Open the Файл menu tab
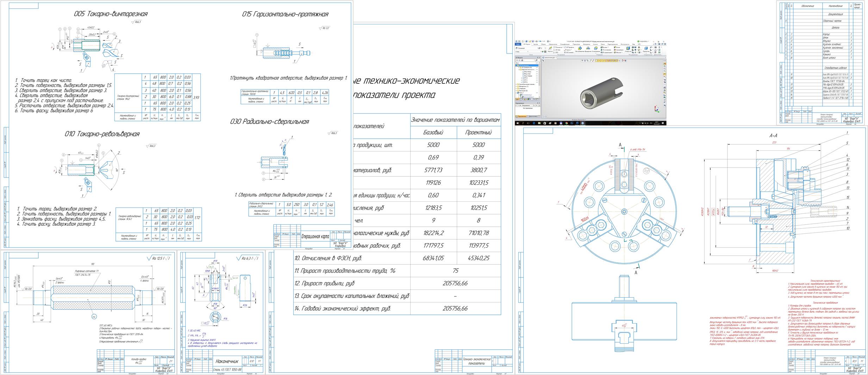 518,44
